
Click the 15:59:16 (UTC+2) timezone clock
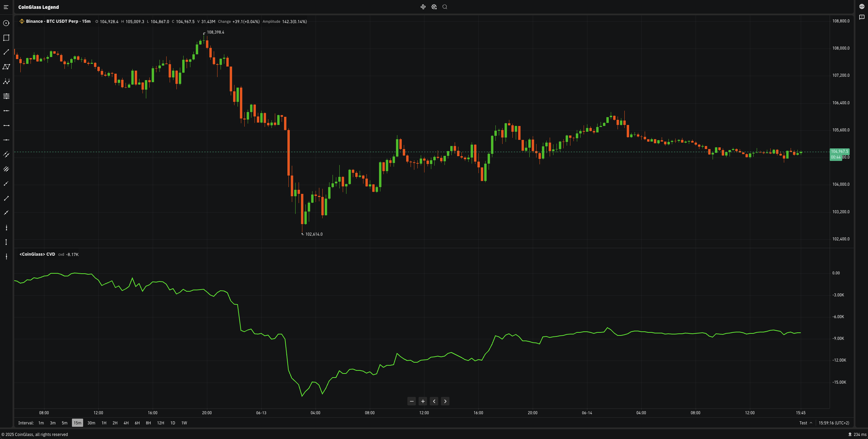coord(834,423)
